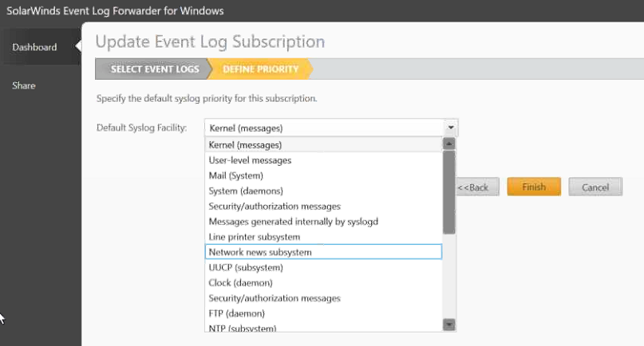Choose User-level messages facility
The image size is (644, 346).
coord(324,160)
